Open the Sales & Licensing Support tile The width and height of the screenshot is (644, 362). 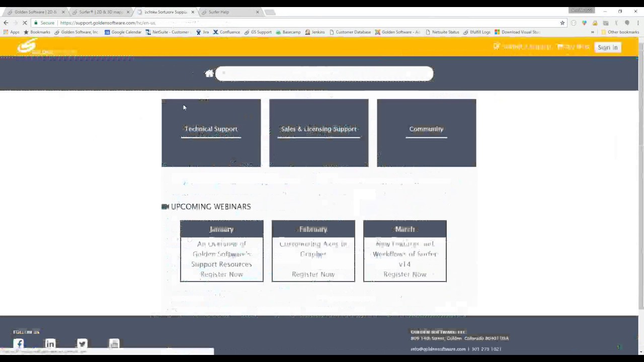(x=318, y=133)
